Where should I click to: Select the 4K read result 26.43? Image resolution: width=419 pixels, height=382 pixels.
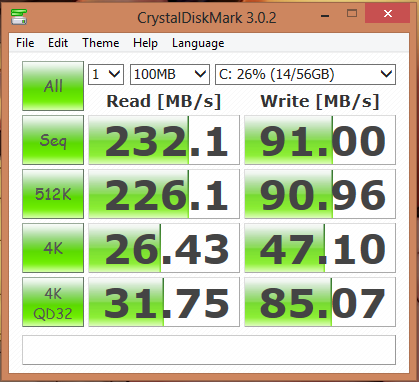tap(164, 248)
